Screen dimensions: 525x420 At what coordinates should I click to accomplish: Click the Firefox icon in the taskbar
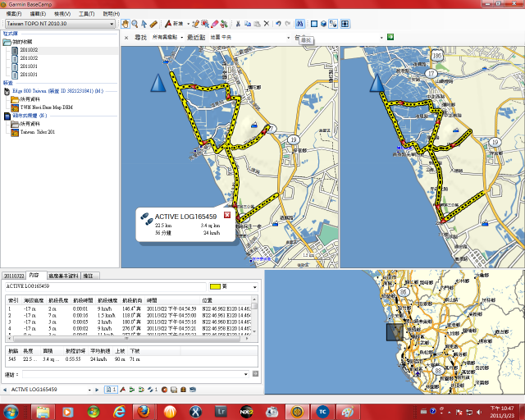click(x=142, y=411)
